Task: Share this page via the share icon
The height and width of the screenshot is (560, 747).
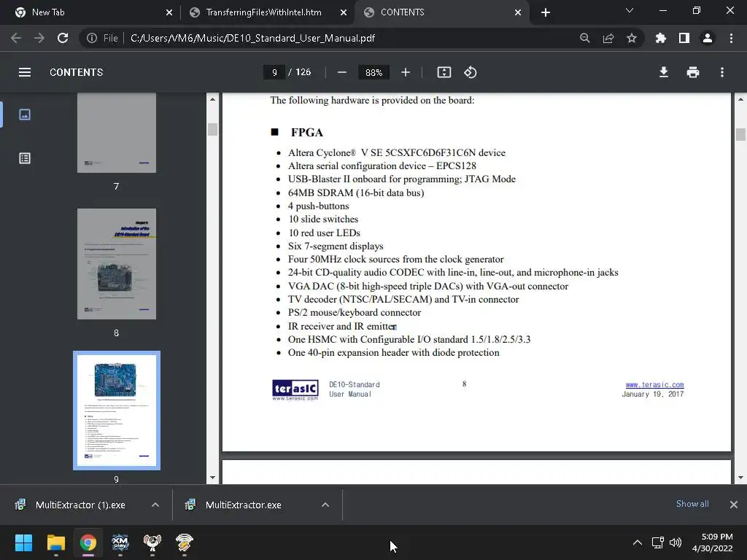Action: tap(608, 38)
